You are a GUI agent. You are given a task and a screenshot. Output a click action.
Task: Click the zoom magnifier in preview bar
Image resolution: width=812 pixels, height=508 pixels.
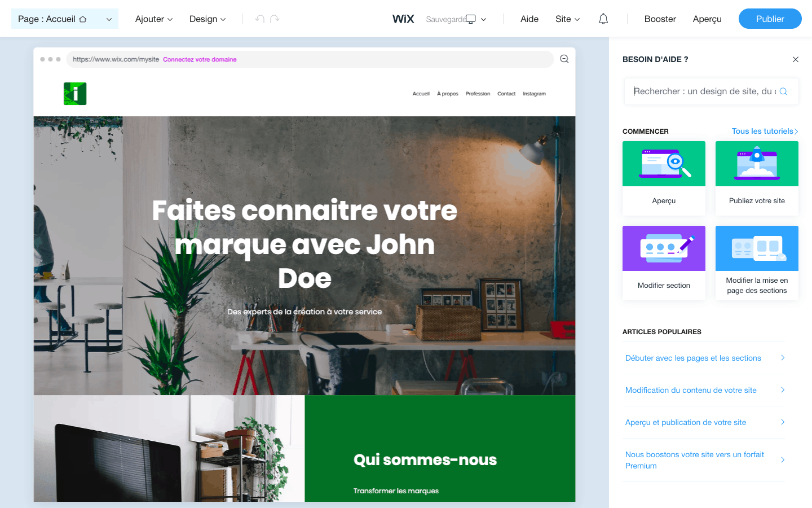(x=564, y=59)
